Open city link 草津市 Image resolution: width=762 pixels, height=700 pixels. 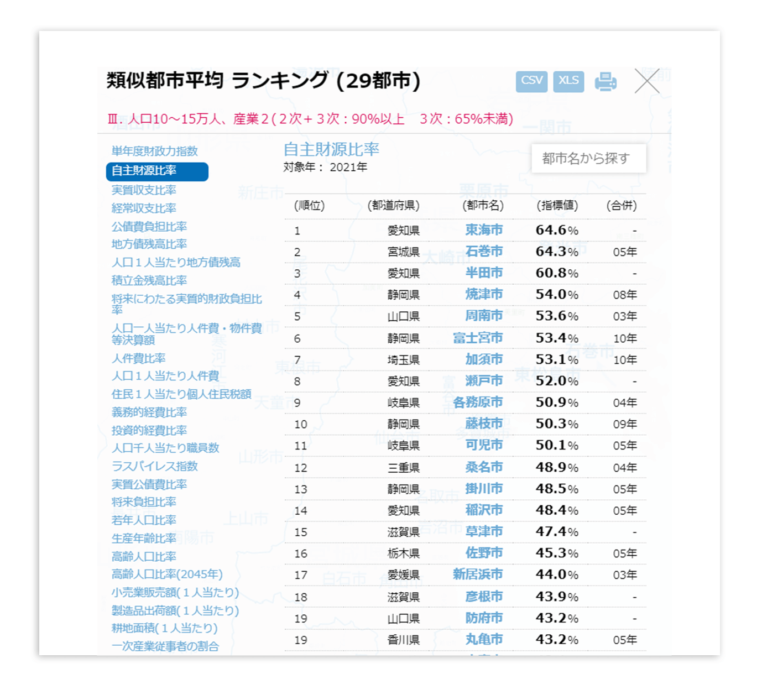click(x=484, y=532)
